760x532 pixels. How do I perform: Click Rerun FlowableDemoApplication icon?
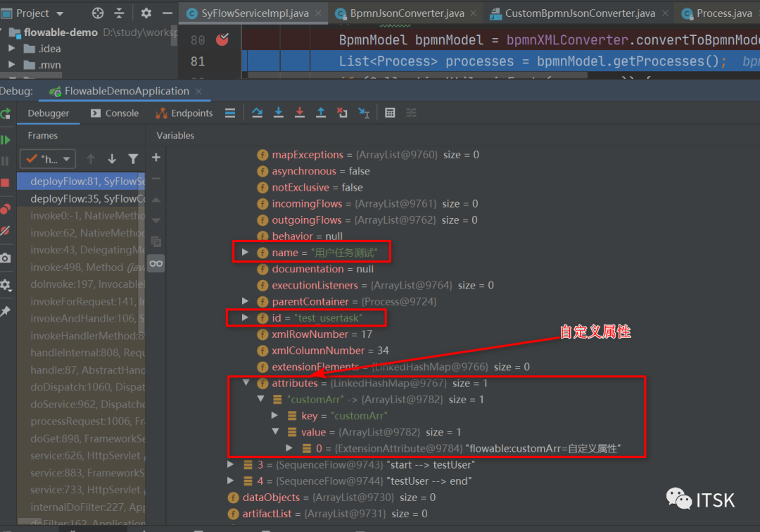(x=6, y=114)
